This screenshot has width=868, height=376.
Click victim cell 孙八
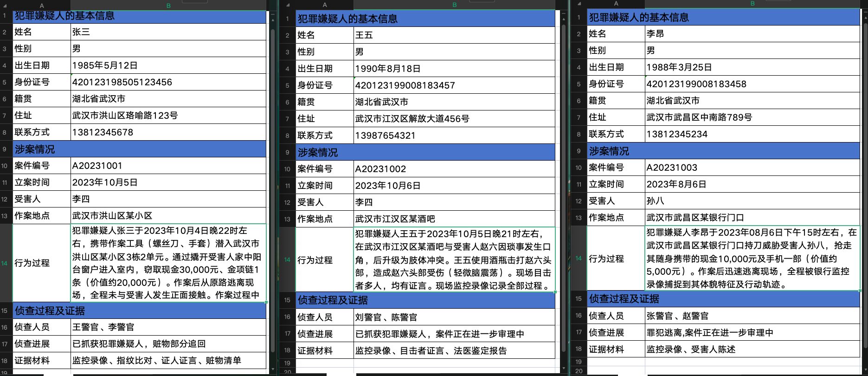point(752,201)
